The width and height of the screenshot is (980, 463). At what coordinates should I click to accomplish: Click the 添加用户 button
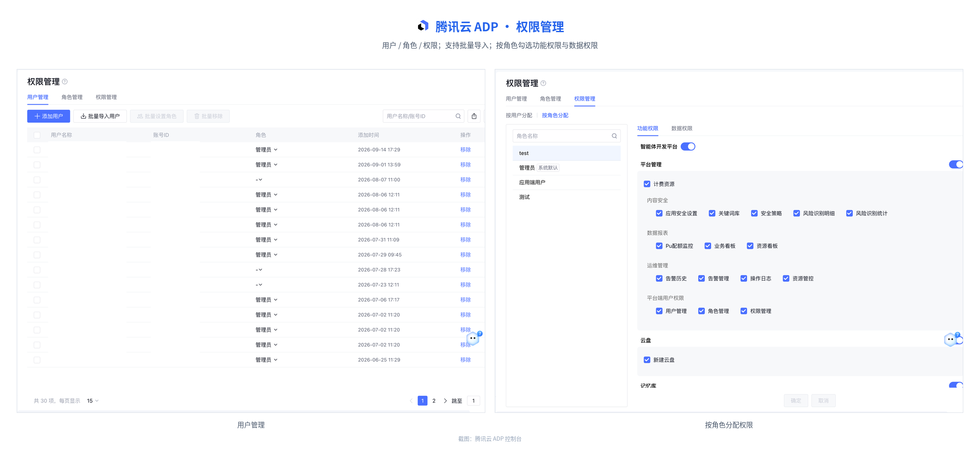48,116
